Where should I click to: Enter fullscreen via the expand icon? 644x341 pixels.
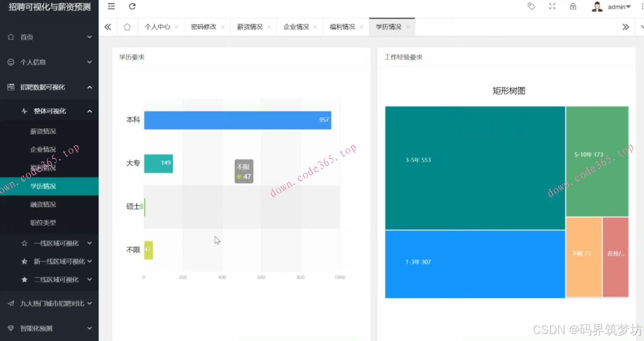552,7
